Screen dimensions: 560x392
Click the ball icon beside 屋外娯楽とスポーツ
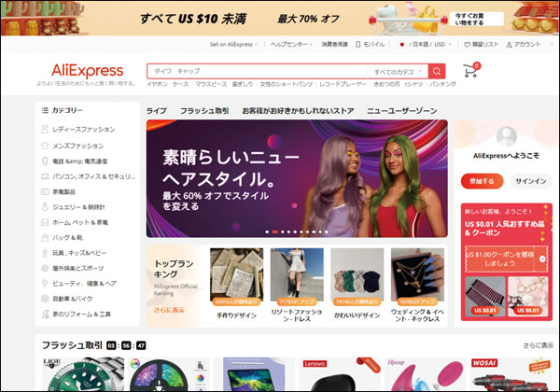(45, 268)
